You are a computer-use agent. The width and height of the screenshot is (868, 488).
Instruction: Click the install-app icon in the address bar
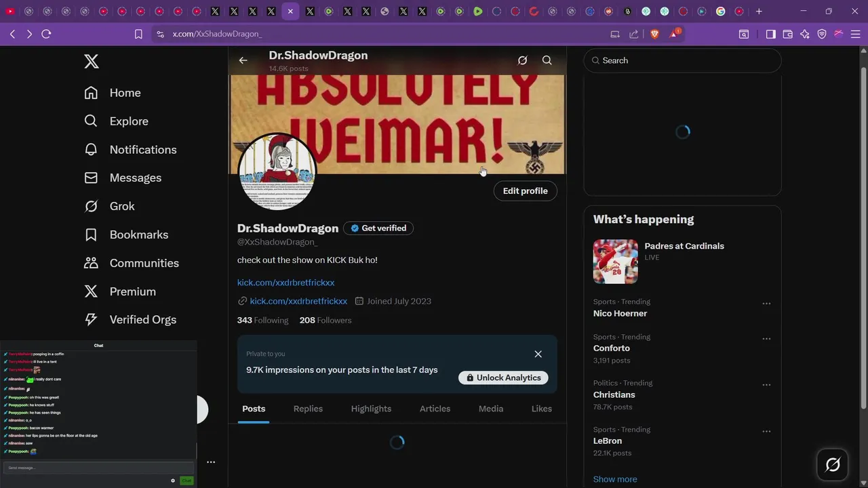tap(615, 34)
